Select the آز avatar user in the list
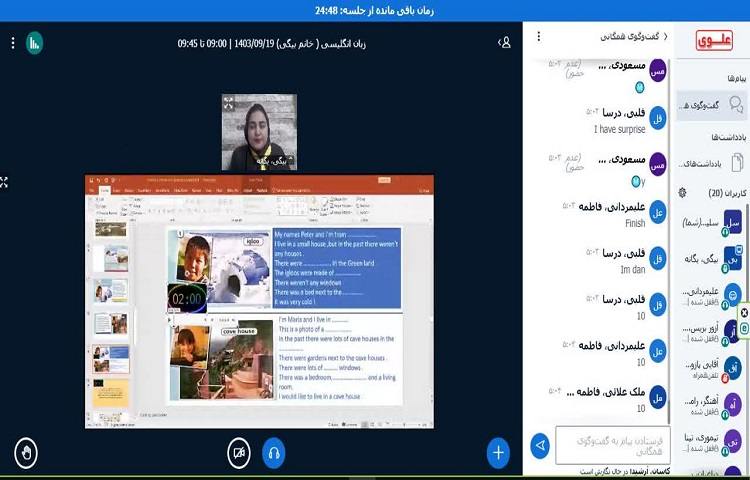 pyautogui.click(x=712, y=332)
